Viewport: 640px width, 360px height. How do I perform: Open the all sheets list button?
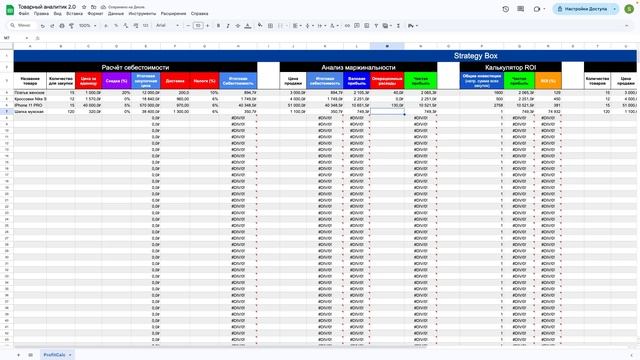pyautogui.click(x=31, y=355)
